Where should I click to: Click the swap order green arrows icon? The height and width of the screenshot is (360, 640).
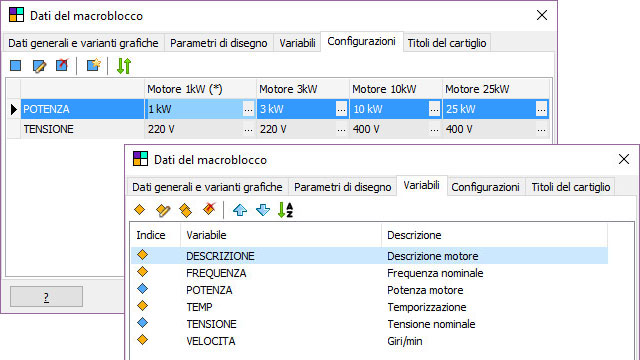pyautogui.click(x=124, y=66)
